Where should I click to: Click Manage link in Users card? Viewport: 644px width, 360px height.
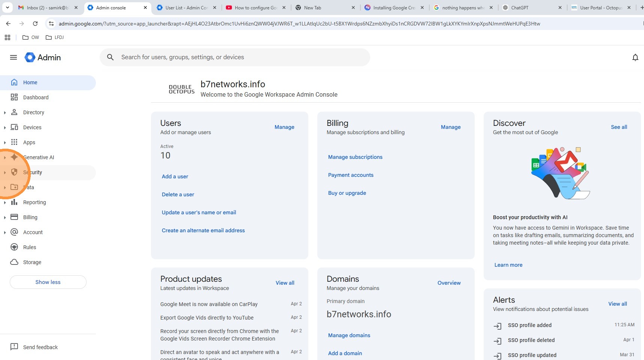click(284, 127)
